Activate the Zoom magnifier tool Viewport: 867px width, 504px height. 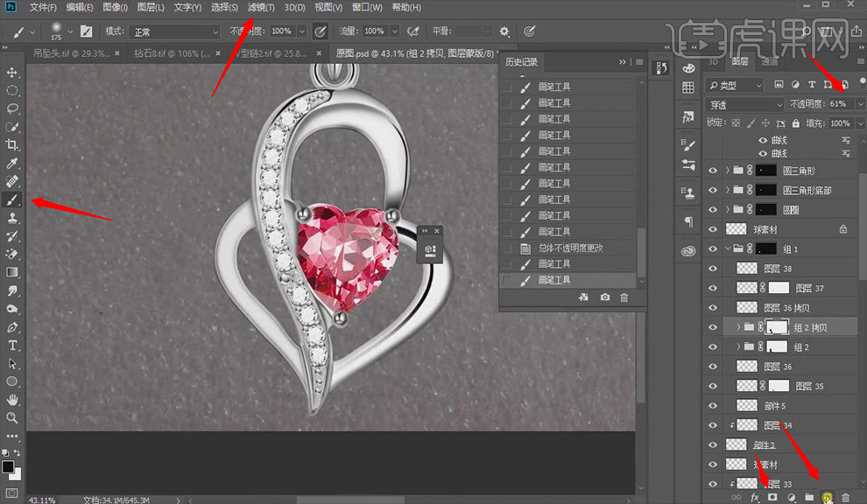point(12,417)
